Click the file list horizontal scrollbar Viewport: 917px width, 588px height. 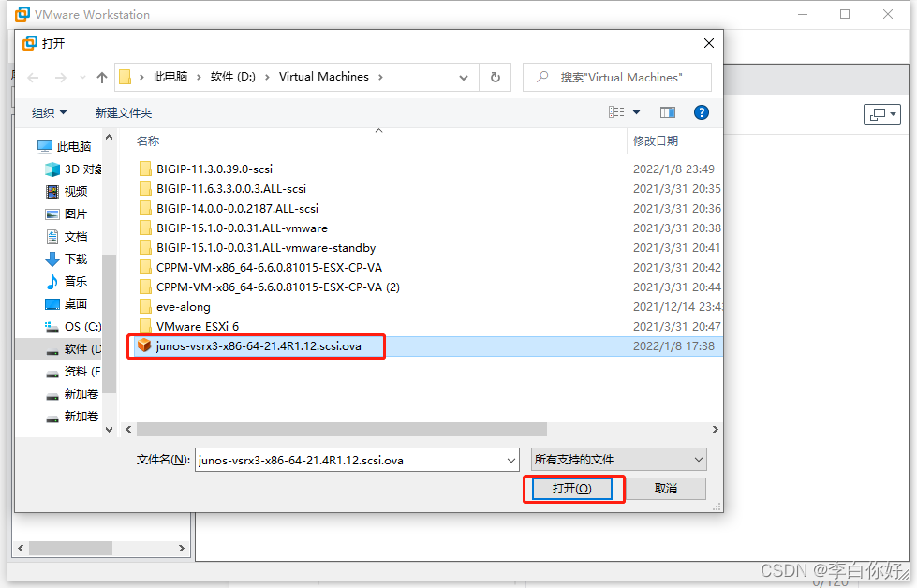[342, 430]
